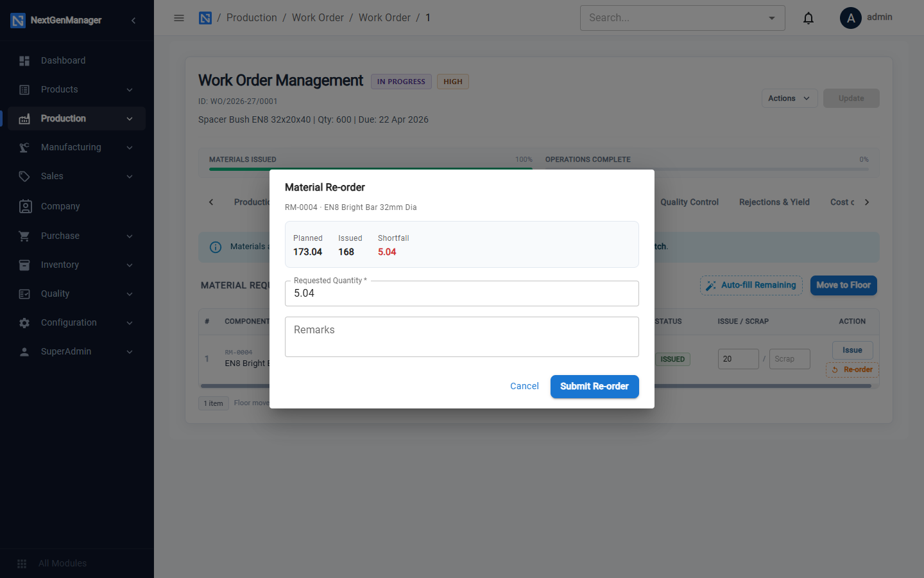
Task: Toggle the hamburger menu icon
Action: click(x=179, y=18)
